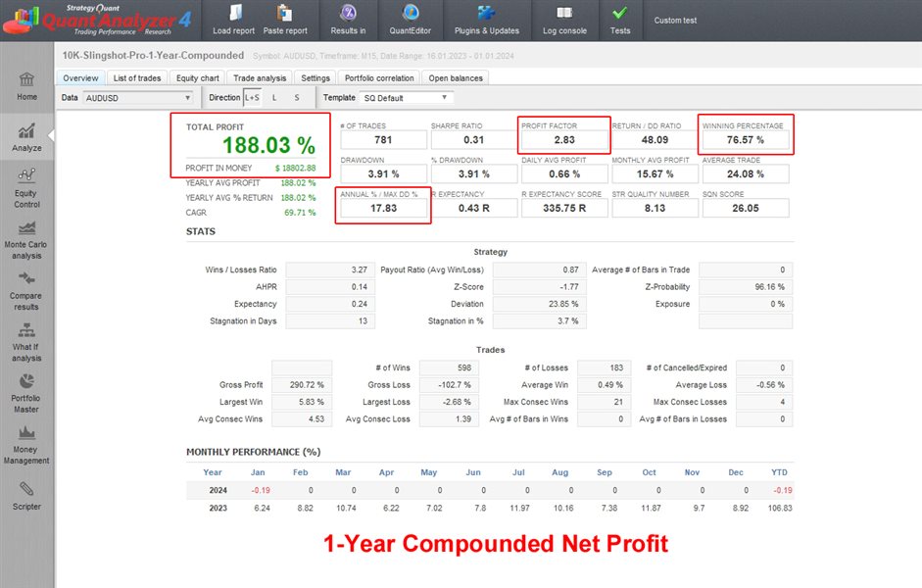Click the Max Consec Wins value 21
This screenshot has height=588, width=922.
coord(604,402)
